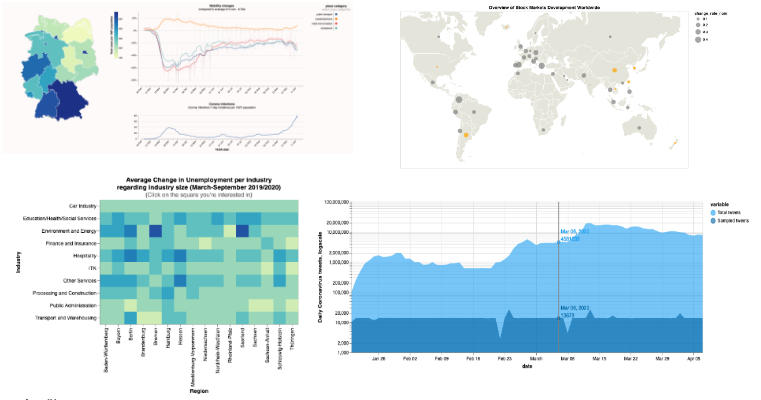This screenshot has height=400, width=761.
Task: Select the orange marker over China
Action: pos(614,71)
